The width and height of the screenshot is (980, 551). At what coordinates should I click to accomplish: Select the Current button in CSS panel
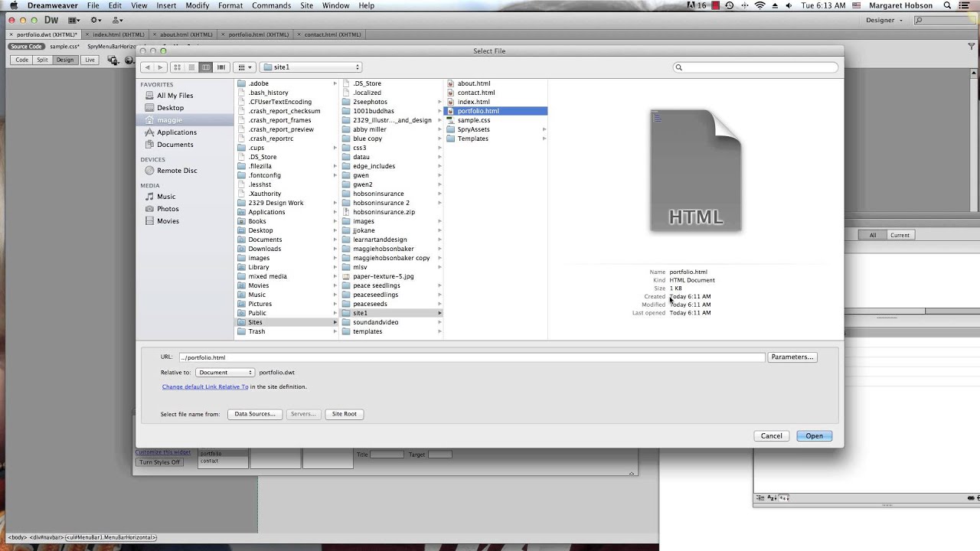point(900,235)
